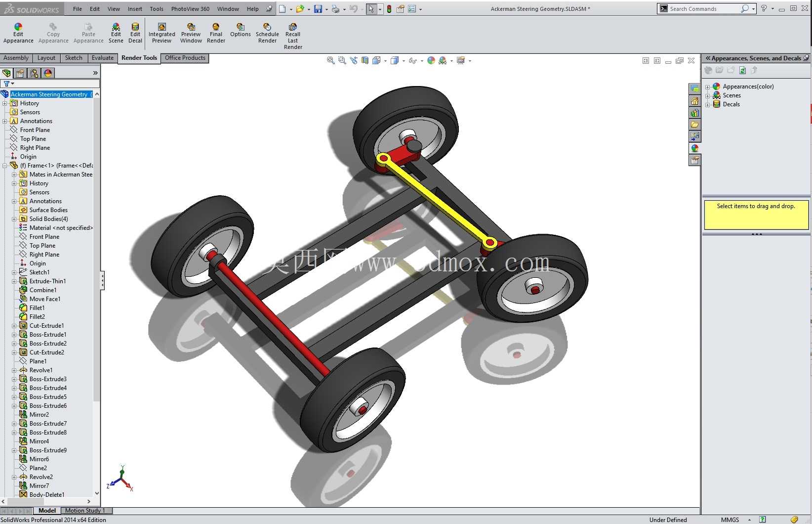
Task: Expand the Extrude-Thin1 feature
Action: tap(14, 281)
